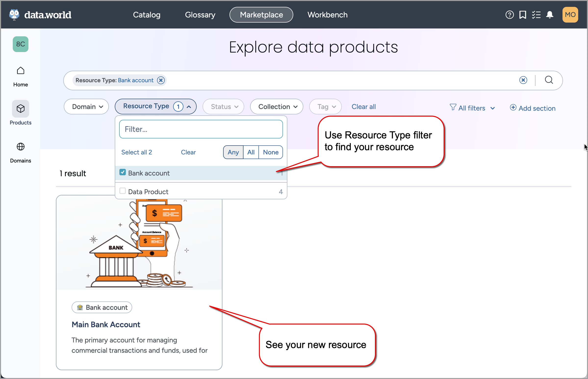Click Select all 2 link
The image size is (588, 379).
pos(137,152)
